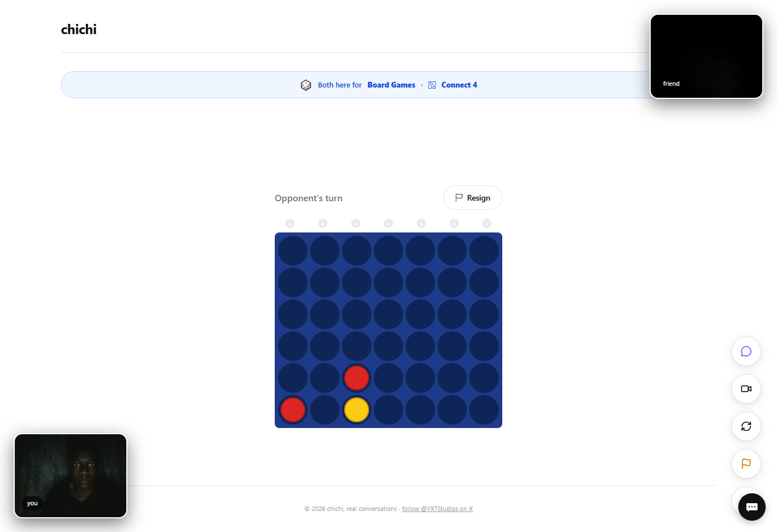Screen dimensions: 777x532
Task: Click the chichi logo
Action: (x=78, y=30)
